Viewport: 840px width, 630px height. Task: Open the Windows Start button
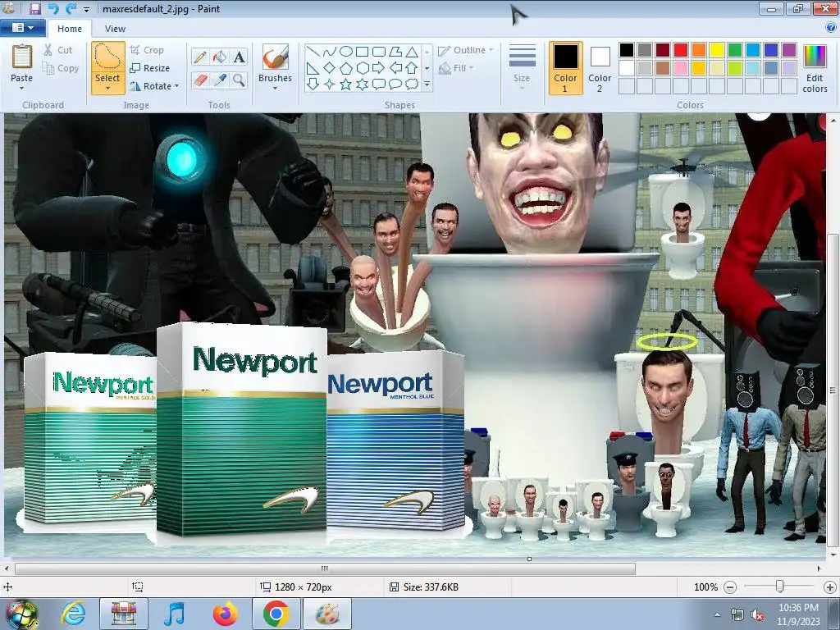click(x=21, y=614)
